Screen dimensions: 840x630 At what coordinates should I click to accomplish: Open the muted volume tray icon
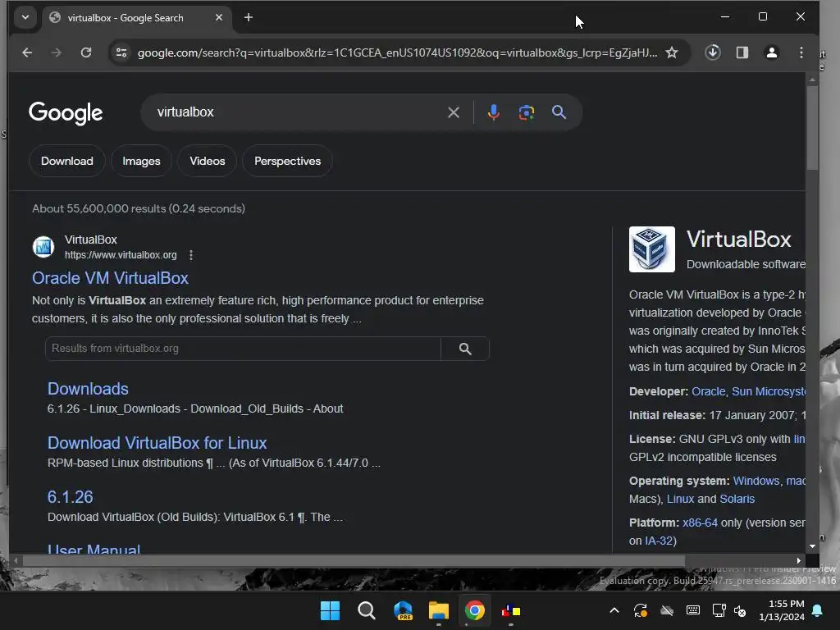[740, 610]
